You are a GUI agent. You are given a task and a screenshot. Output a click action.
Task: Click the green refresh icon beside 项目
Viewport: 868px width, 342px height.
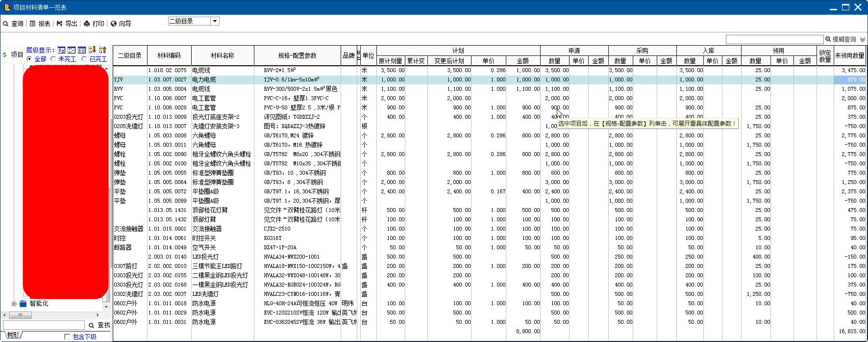pyautogui.click(x=5, y=54)
